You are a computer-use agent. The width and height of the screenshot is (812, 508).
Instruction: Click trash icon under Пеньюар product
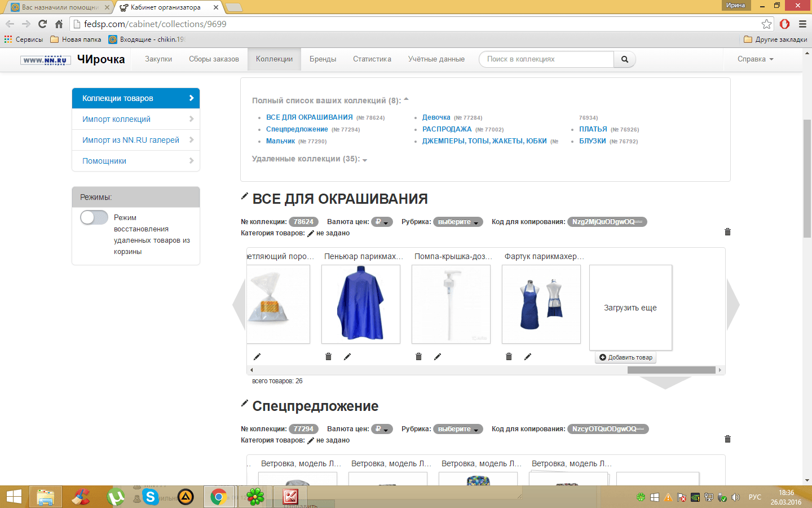click(x=328, y=357)
